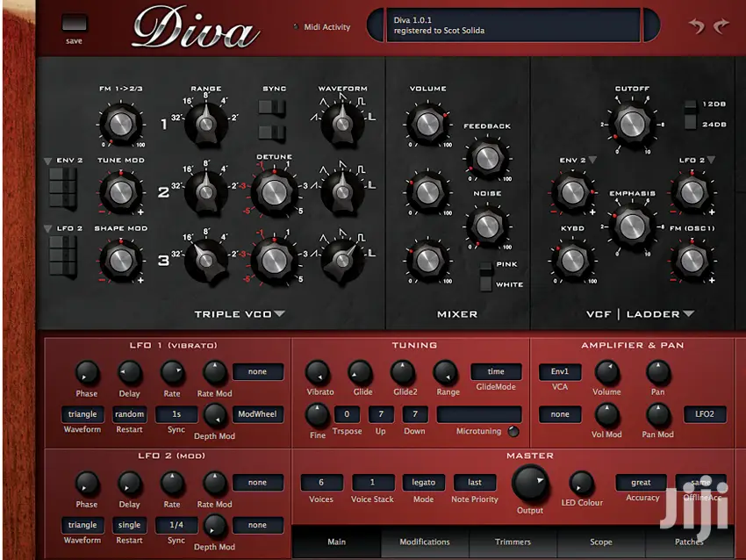Open the ENV 2 tune mod source menu
Screen dimensions: 746x560
(x=47, y=161)
